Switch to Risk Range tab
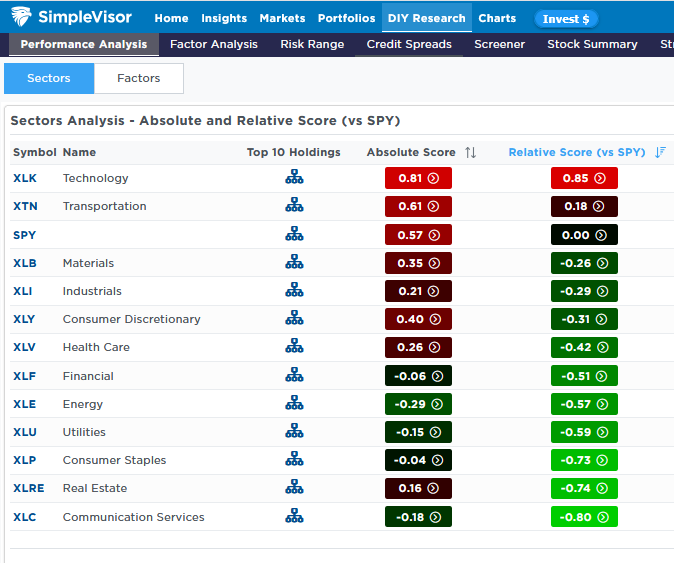 click(x=312, y=44)
